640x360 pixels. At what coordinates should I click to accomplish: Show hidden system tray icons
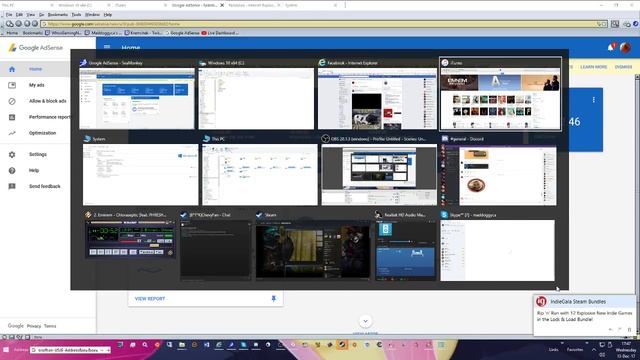click(593, 350)
